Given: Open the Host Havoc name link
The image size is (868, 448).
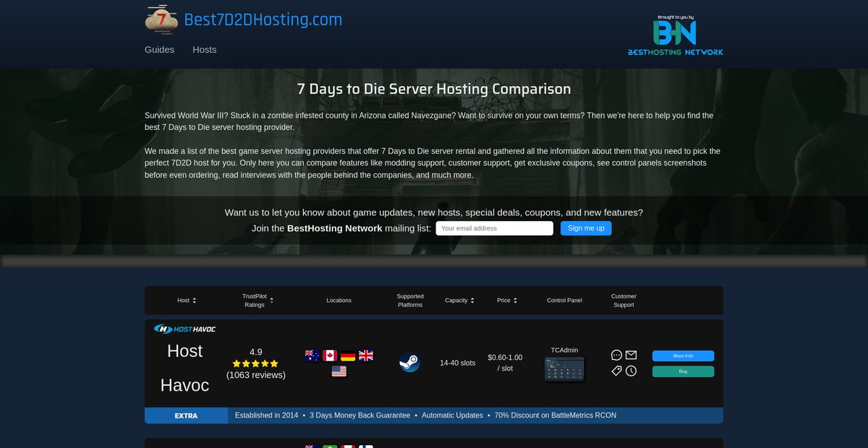Looking at the screenshot, I should [x=184, y=368].
